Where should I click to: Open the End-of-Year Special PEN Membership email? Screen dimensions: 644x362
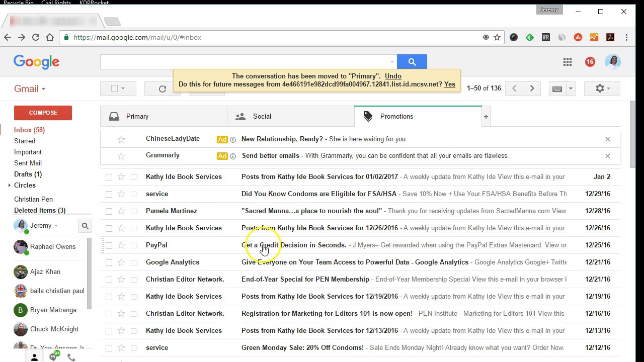360,280
